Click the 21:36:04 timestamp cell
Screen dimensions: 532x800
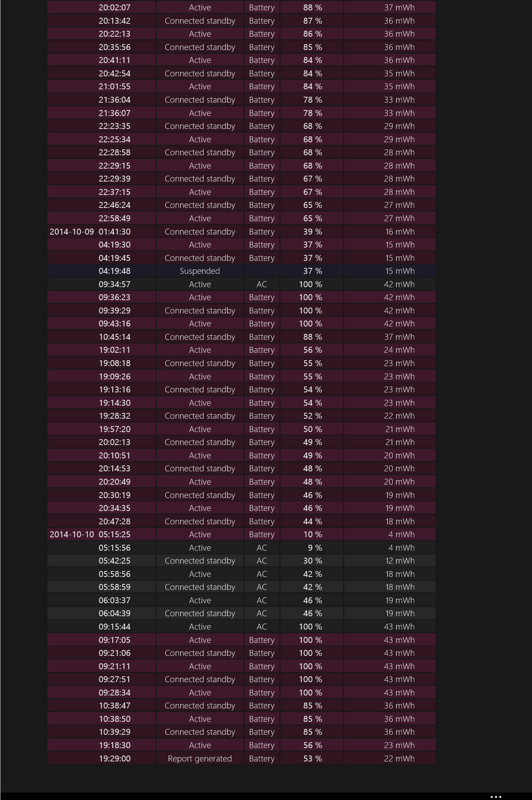(115, 100)
